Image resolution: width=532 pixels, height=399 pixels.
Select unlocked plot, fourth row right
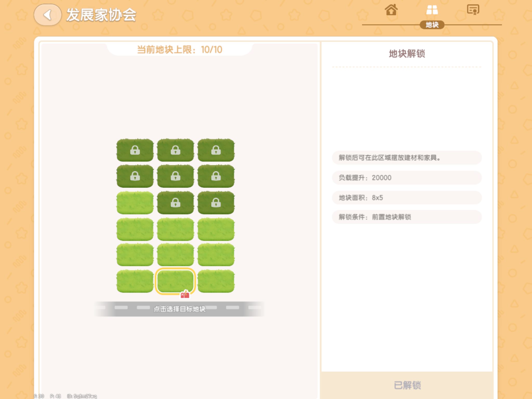pos(216,229)
